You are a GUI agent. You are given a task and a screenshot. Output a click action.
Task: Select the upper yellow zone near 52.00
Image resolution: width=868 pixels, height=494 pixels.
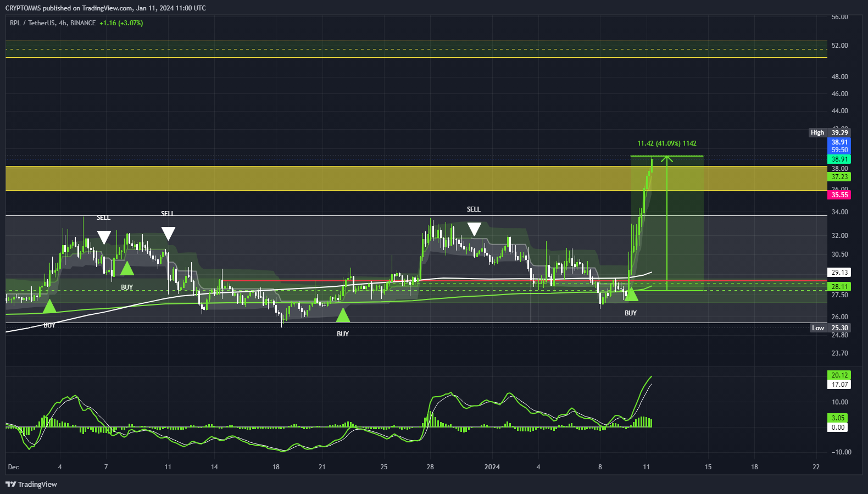(416, 49)
